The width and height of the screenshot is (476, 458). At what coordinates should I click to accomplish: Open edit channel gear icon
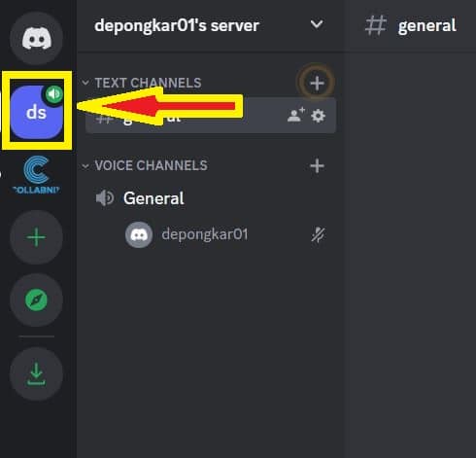pyautogui.click(x=318, y=116)
